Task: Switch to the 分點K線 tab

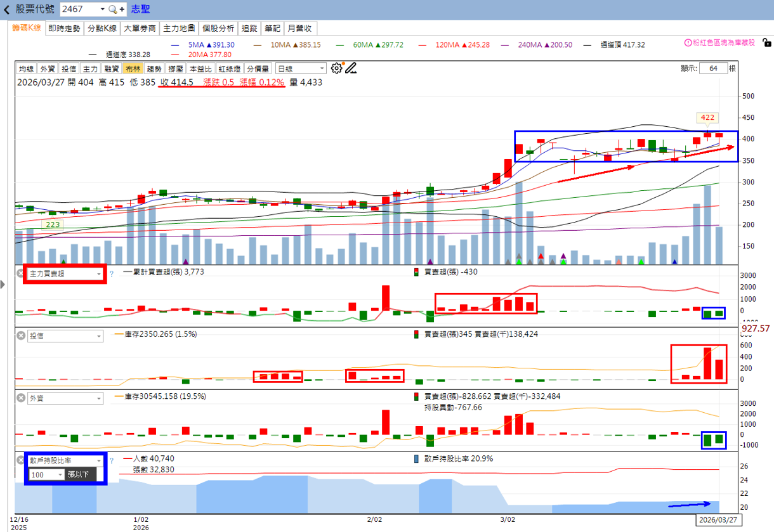Action: coord(102,28)
